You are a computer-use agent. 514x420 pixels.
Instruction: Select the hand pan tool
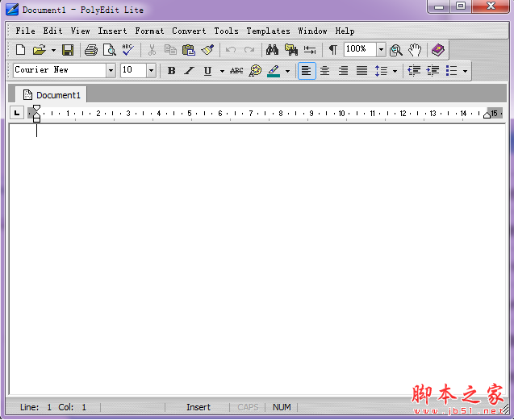415,50
